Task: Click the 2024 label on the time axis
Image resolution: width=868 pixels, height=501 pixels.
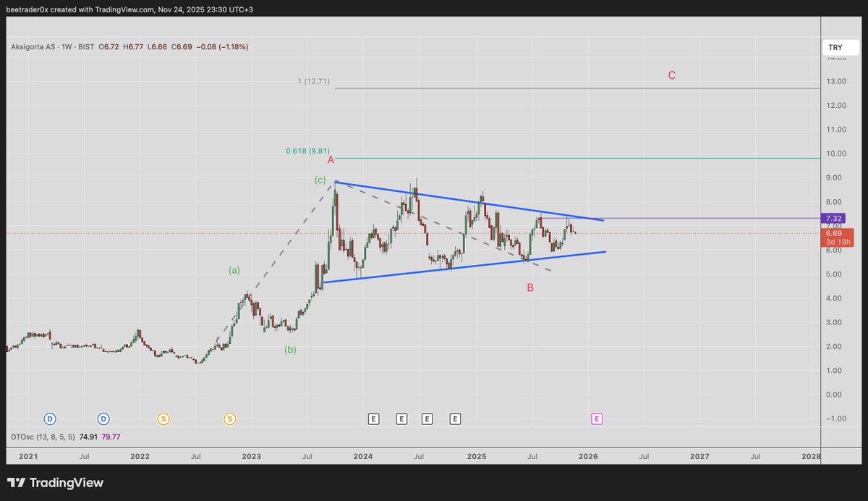Action: click(363, 456)
